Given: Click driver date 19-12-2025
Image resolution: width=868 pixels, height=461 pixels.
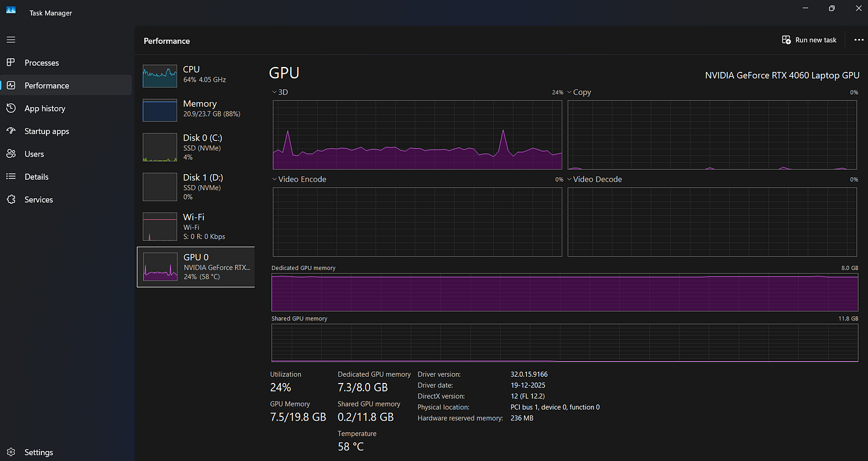Looking at the screenshot, I should click(x=528, y=385).
